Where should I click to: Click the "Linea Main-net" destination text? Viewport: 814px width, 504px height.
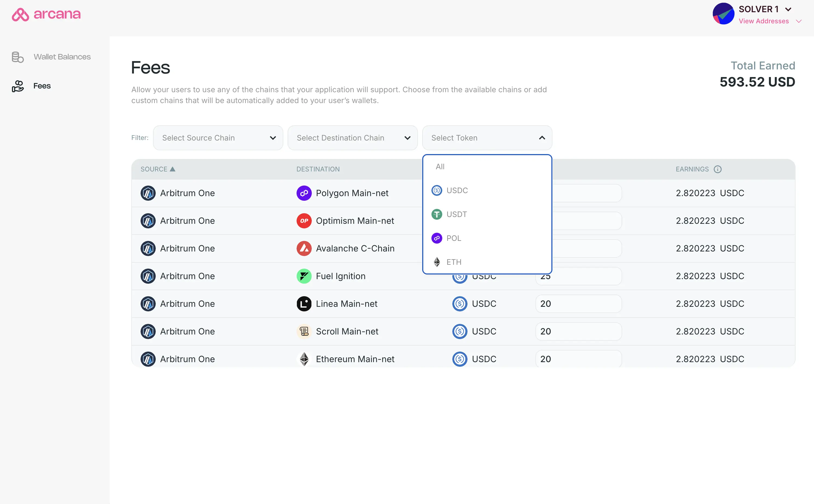[347, 304]
